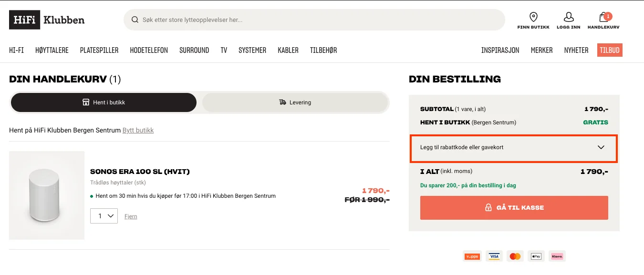Viewport: 644px width, 275px height.
Task: Open the HØYTTALERE menu
Action: point(52,50)
